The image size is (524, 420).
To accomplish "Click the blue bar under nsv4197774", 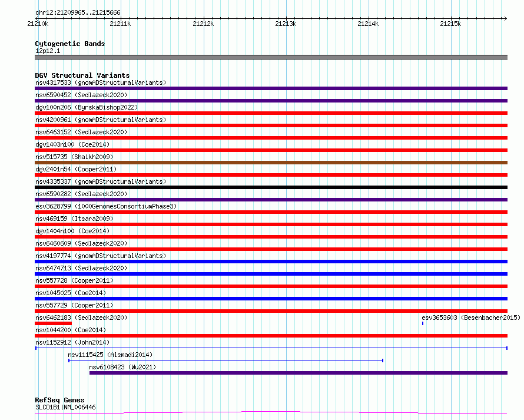I will [x=271, y=262].
